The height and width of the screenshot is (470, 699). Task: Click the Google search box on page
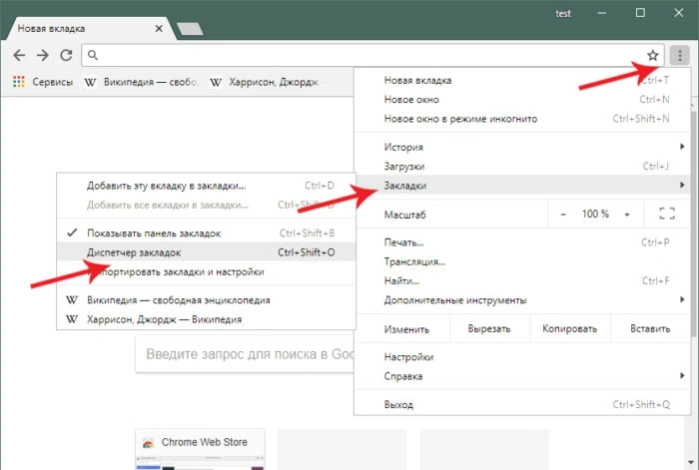245,354
